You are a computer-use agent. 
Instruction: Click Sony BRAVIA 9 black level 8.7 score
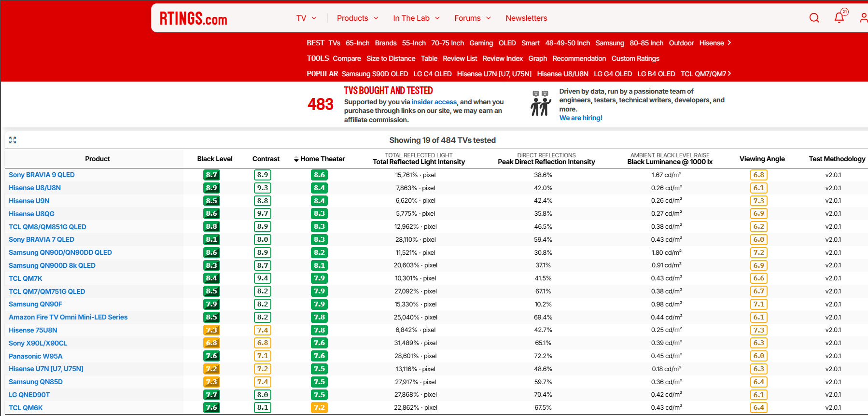[211, 175]
